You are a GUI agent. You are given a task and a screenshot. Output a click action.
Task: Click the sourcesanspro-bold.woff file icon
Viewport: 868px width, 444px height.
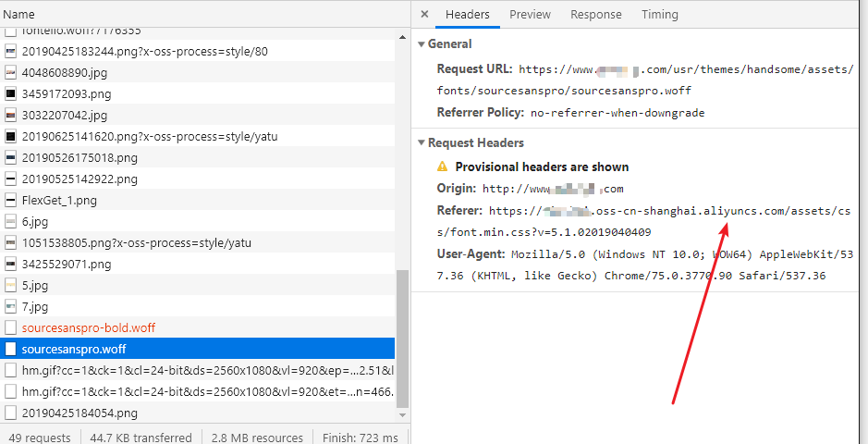coord(11,327)
